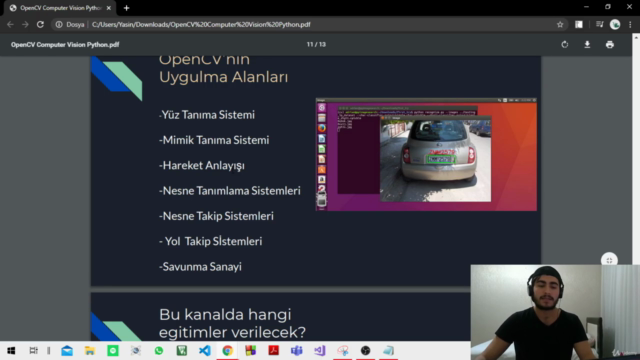Print the PDF document
Viewport: 640px width, 360px height.
point(610,44)
